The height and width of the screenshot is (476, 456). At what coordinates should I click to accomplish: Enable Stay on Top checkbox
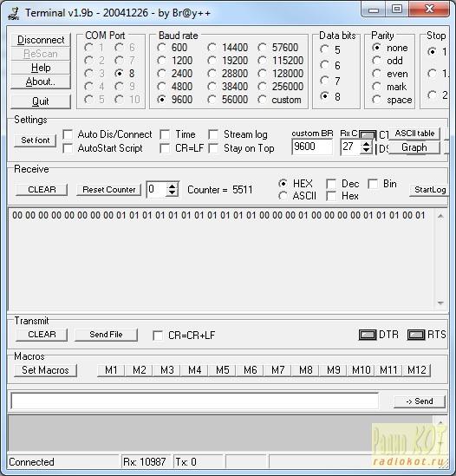213,148
